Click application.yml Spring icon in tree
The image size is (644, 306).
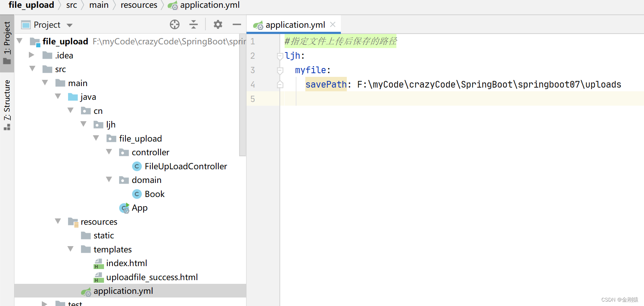pyautogui.click(x=86, y=292)
